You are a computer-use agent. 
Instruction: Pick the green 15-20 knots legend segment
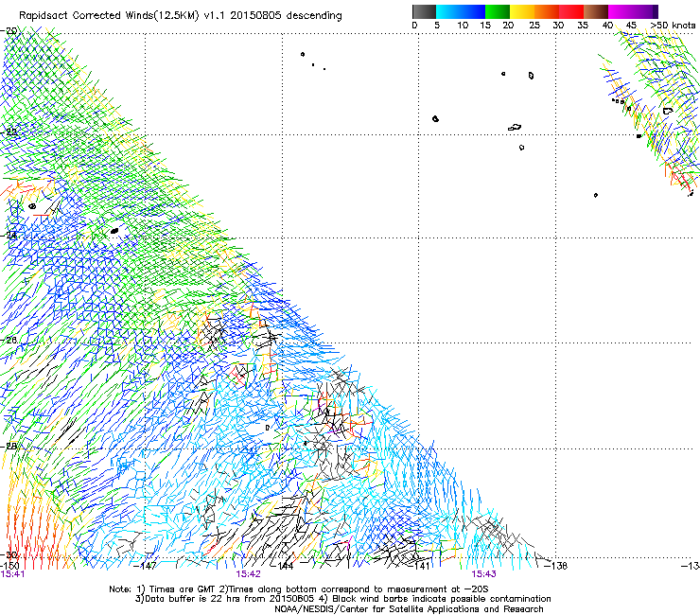pos(498,11)
